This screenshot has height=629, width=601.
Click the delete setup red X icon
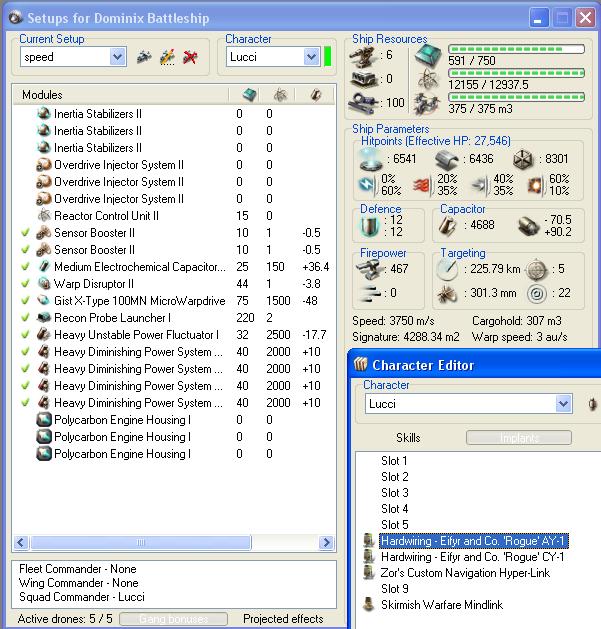click(x=190, y=57)
